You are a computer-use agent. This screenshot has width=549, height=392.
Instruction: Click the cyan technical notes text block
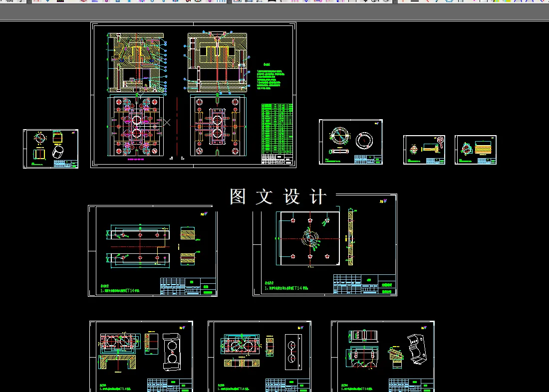coord(271,77)
